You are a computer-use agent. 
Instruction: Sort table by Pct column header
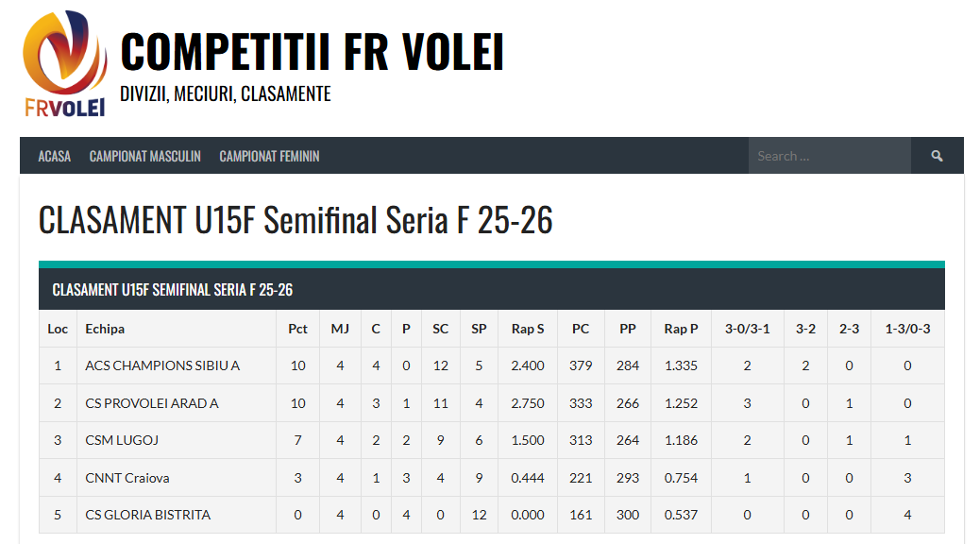tap(297, 329)
